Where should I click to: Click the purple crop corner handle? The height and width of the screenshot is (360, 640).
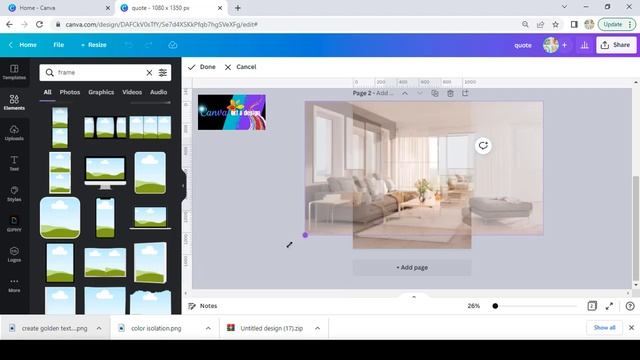pos(305,235)
